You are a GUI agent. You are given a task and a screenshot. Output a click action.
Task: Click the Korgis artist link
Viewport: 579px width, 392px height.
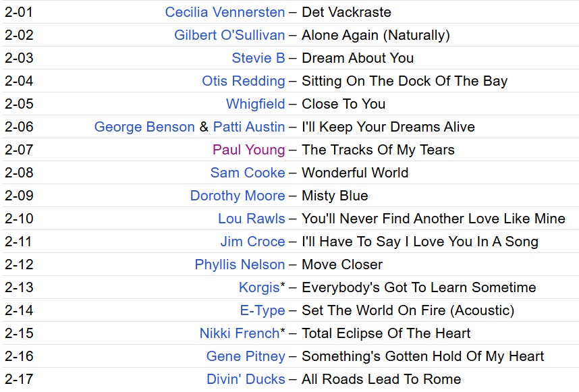tap(259, 287)
